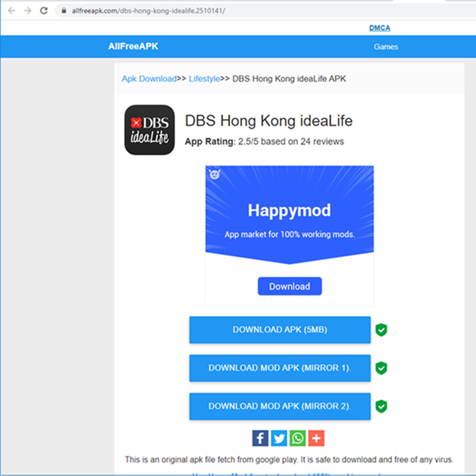The width and height of the screenshot is (476, 476).
Task: Open the DMCA link
Action: [379, 28]
